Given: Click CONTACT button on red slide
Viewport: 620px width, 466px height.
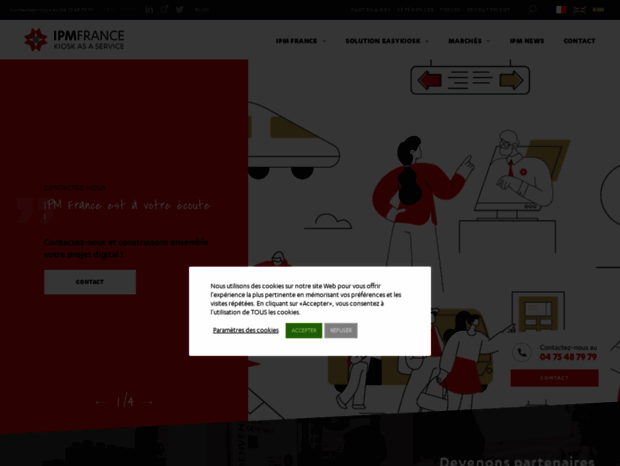Looking at the screenshot, I should click(90, 282).
